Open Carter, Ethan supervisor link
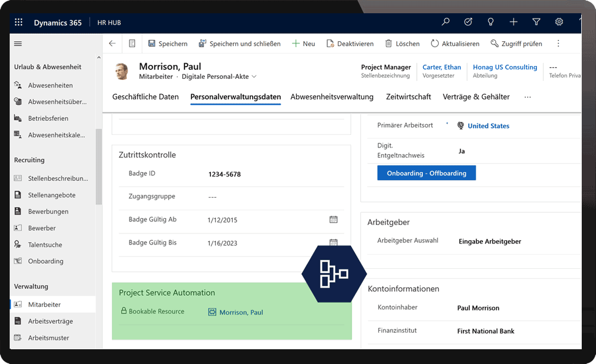The image size is (596, 364). (442, 67)
